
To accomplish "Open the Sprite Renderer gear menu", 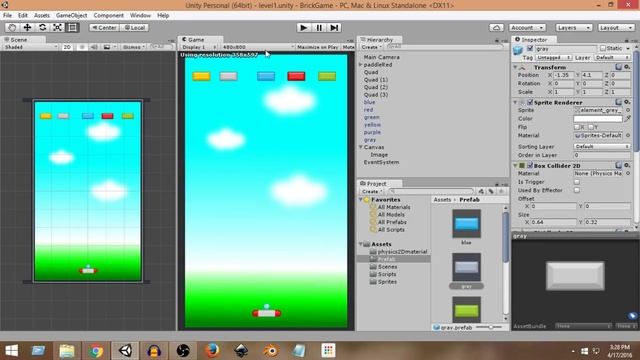I will point(627,102).
